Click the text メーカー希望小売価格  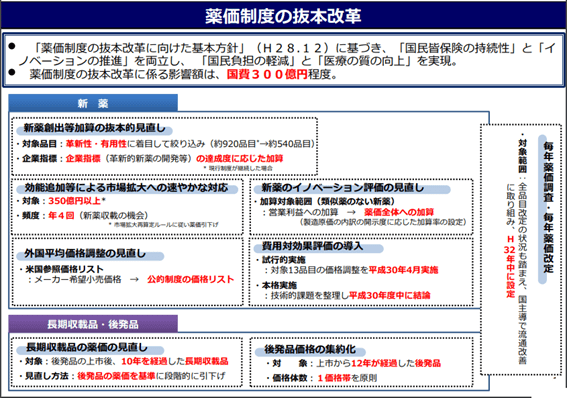pyautogui.click(x=78, y=279)
